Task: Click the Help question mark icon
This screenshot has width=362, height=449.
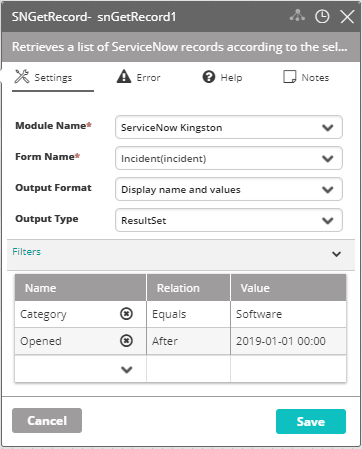Action: tap(209, 77)
